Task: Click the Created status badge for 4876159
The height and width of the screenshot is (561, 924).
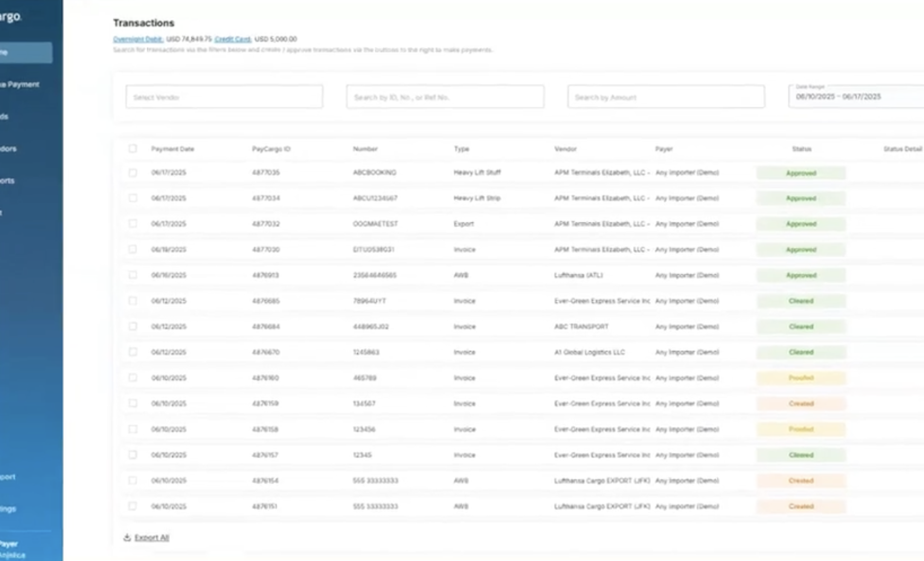Action: click(x=801, y=403)
